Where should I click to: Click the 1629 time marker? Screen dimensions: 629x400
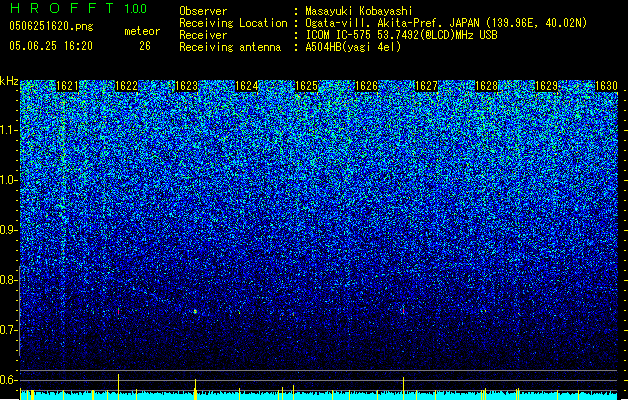[546, 86]
